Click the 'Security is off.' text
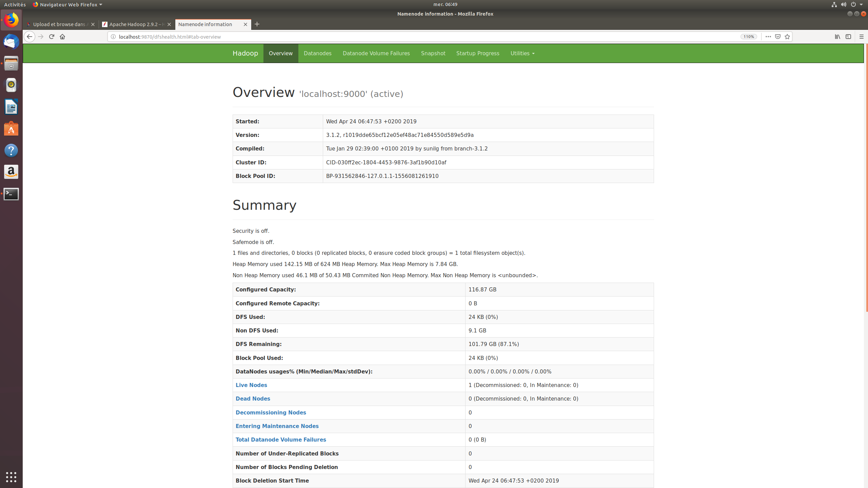The height and width of the screenshot is (488, 868). click(x=251, y=231)
